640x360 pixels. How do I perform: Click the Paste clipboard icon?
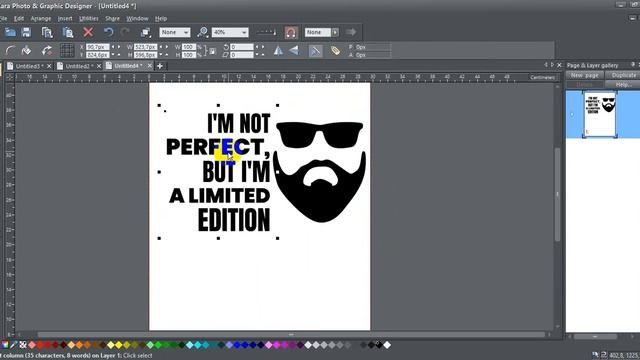pyautogui.click(x=68, y=32)
